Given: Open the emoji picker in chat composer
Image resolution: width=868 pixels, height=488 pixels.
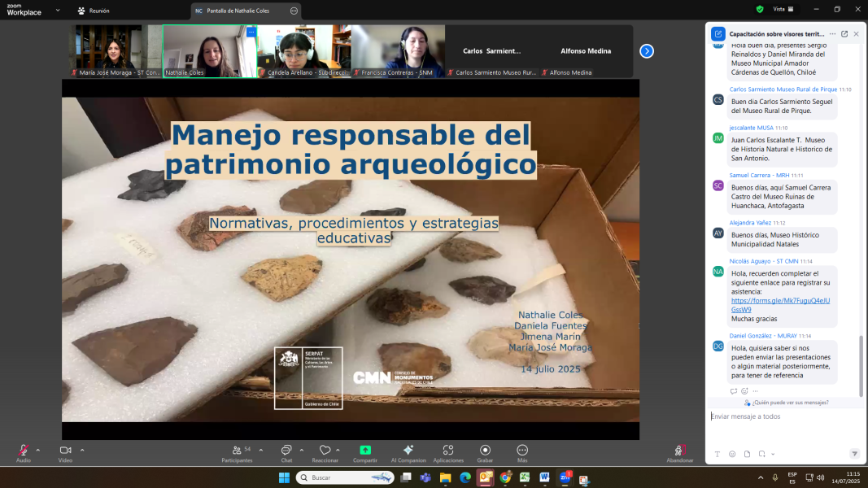Looking at the screenshot, I should click(x=732, y=454).
